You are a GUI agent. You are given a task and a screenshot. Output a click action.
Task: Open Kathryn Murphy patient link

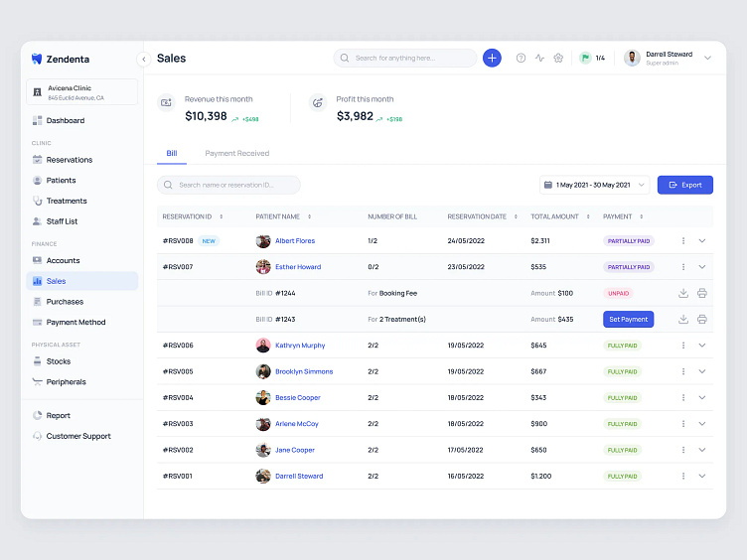pyautogui.click(x=300, y=346)
